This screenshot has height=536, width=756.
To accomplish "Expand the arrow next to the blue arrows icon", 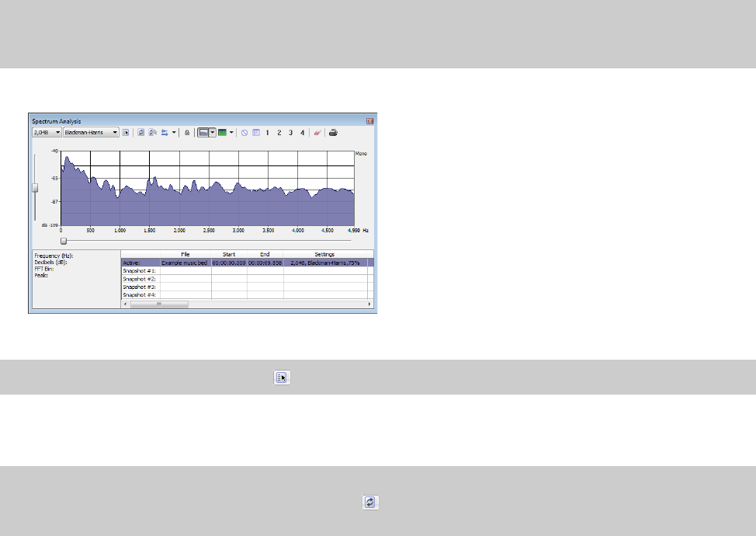I will pos(174,132).
